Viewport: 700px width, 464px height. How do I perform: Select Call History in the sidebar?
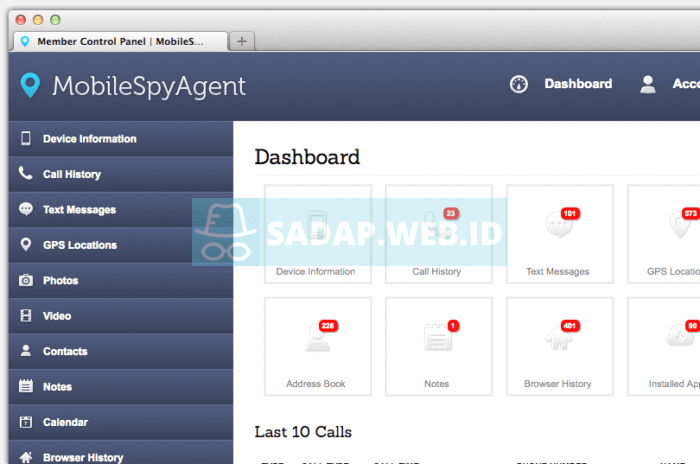pos(71,174)
